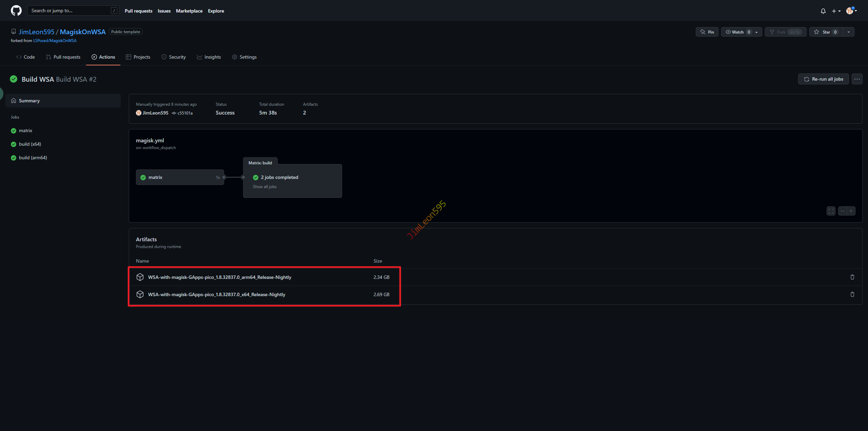Delete the arm64 artifact with trash icon
Screen dimensions: 868x431
[852, 277]
